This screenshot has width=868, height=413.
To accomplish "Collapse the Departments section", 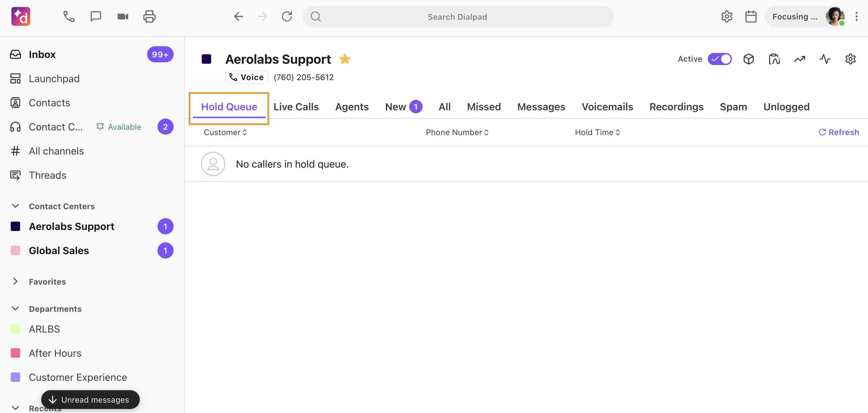I will tap(15, 309).
